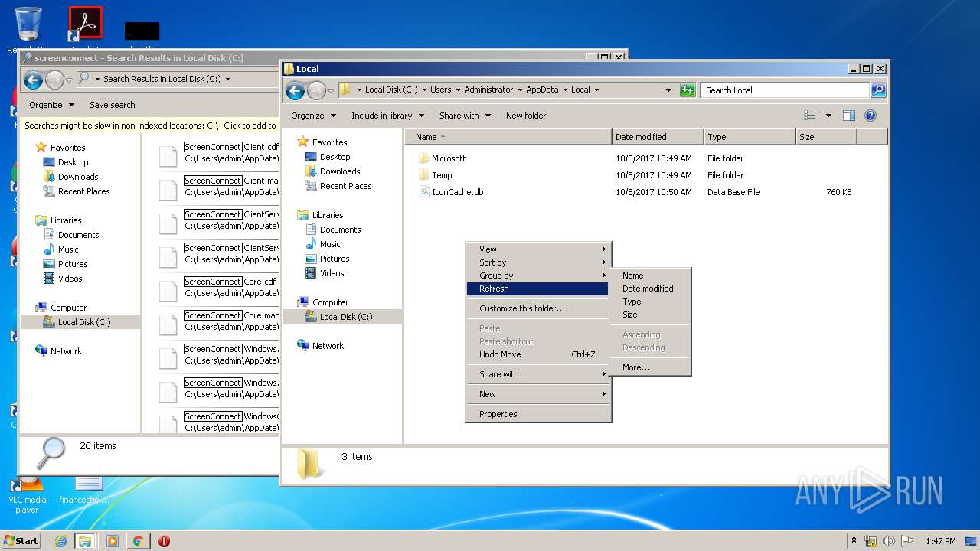Open the Organize menu in the Local window
Screen dimensions: 980x551
click(x=313, y=116)
